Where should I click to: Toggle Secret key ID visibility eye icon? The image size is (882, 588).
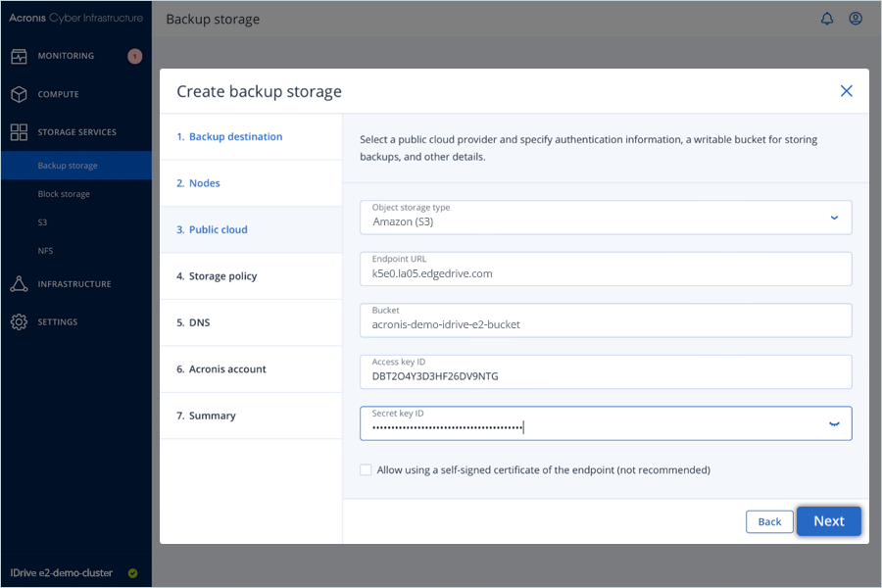coord(834,424)
